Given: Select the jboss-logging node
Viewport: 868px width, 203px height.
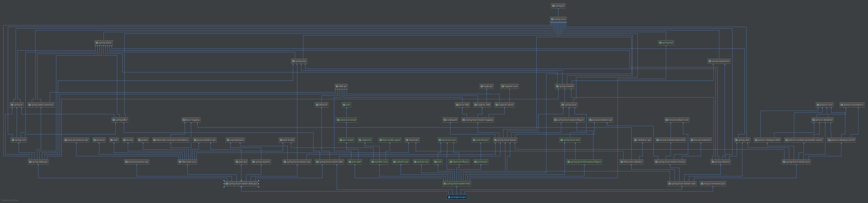Looking at the screenshot, I should pyautogui.click(x=191, y=120).
